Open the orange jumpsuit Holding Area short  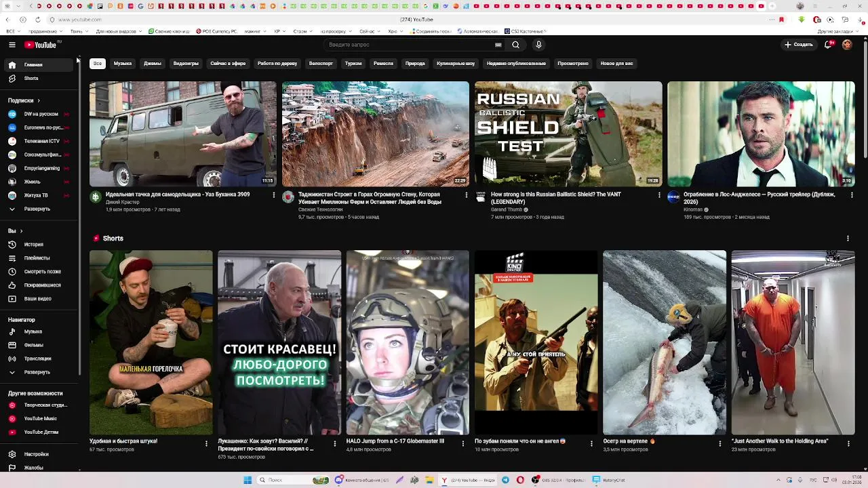coord(793,342)
